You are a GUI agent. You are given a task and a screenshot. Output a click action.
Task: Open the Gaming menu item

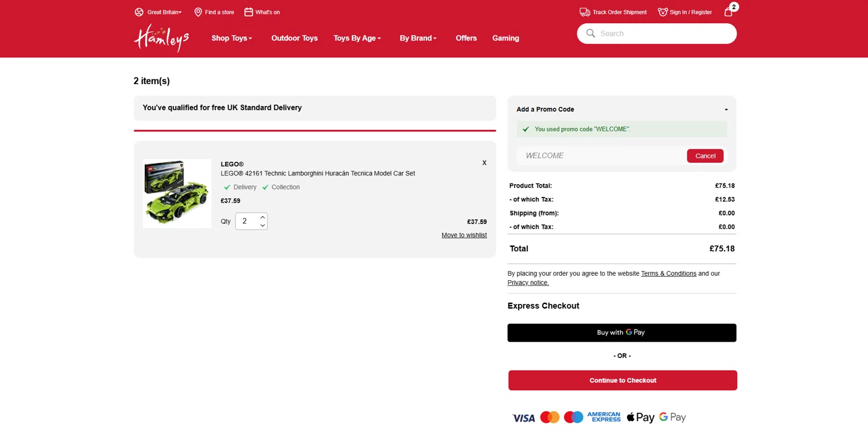pos(506,38)
